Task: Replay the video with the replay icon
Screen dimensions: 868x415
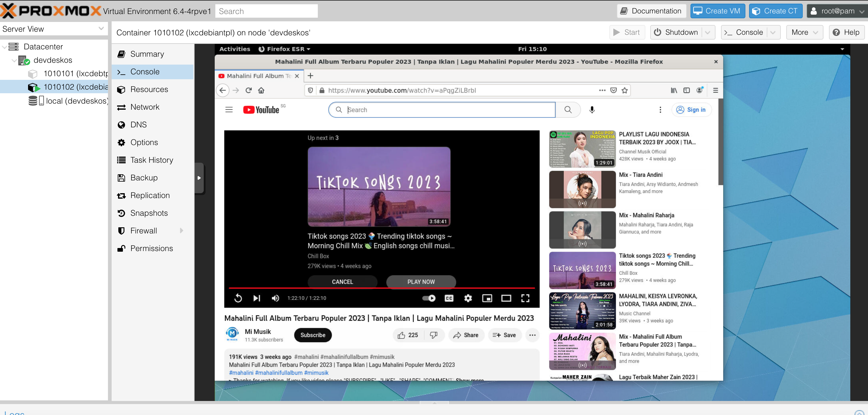Action: [238, 298]
